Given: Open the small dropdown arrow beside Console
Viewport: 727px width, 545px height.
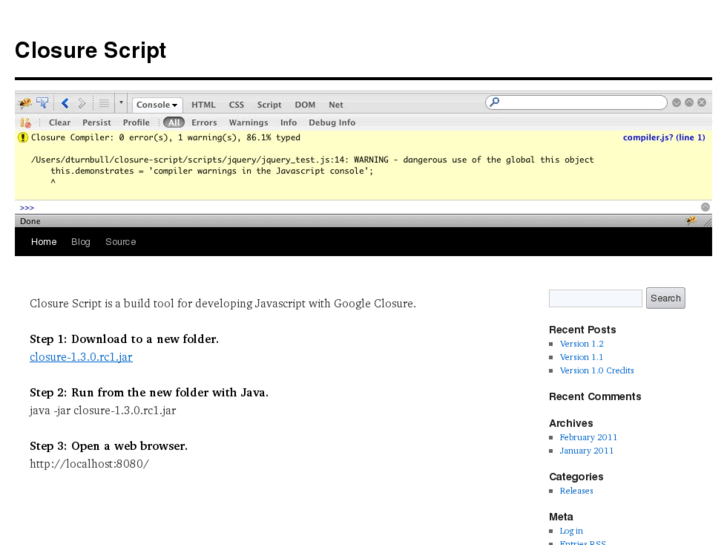Looking at the screenshot, I should pos(121,103).
